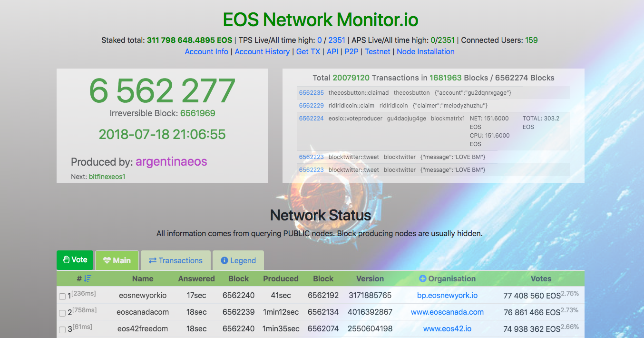Click the eos42freedom name cell
This screenshot has height=338, width=644.
[x=143, y=328]
